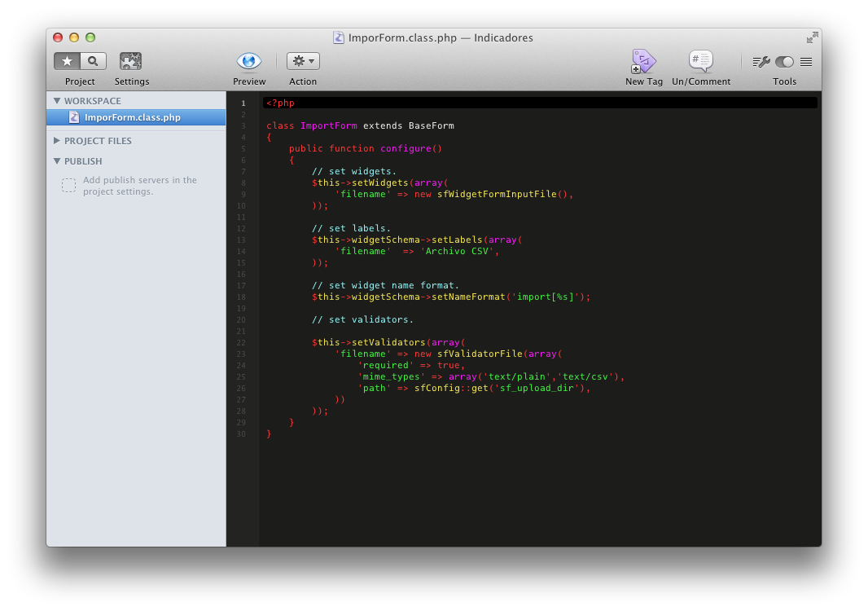Open the wrench Tools icon
The height and width of the screenshot is (611, 868).
tap(761, 61)
